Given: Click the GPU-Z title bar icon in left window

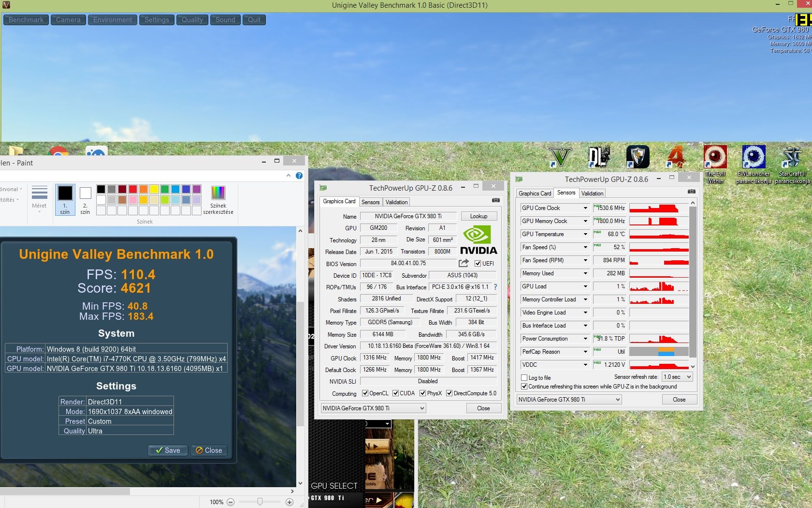Looking at the screenshot, I should tap(323, 188).
